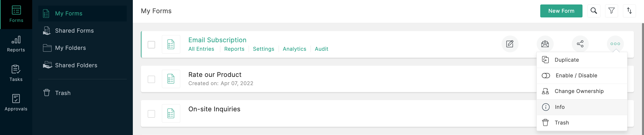Viewport: 644px width, 135px height.
Task: Open the All Entries link
Action: click(x=201, y=49)
